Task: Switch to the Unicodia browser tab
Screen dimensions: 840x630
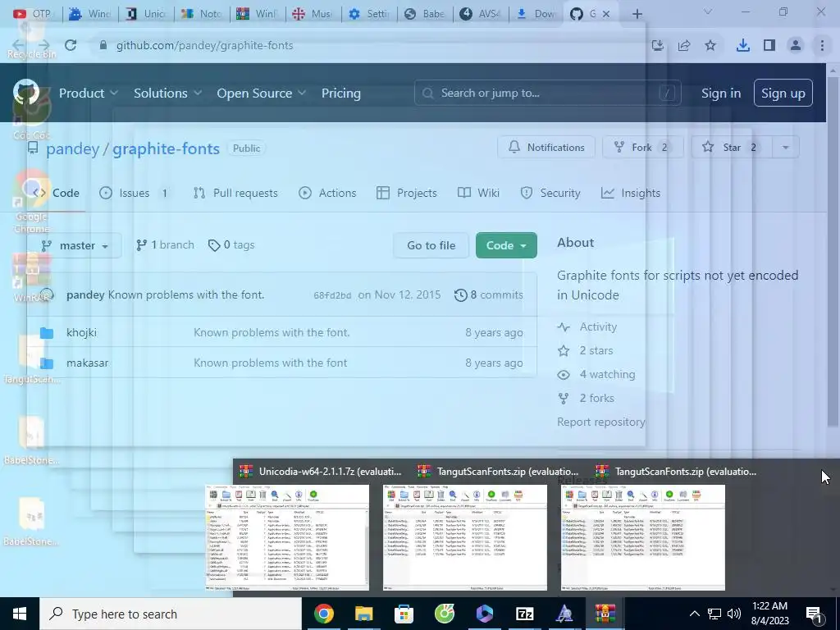Action: coord(146,14)
